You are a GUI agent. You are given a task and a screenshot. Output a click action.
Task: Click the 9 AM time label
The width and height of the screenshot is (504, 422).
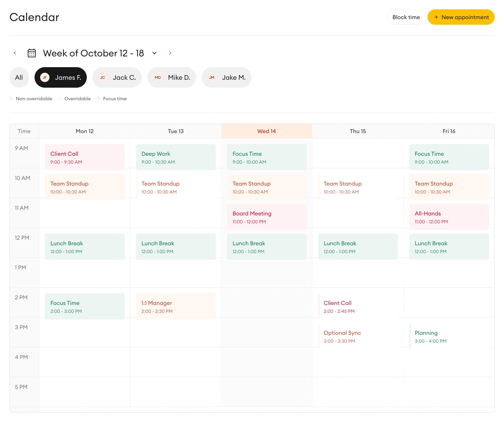click(x=21, y=148)
